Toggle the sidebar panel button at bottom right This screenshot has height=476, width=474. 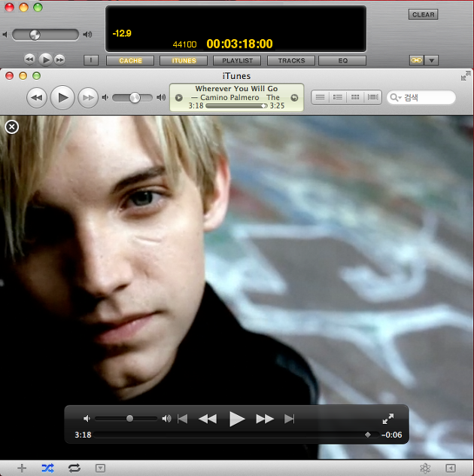[451, 468]
